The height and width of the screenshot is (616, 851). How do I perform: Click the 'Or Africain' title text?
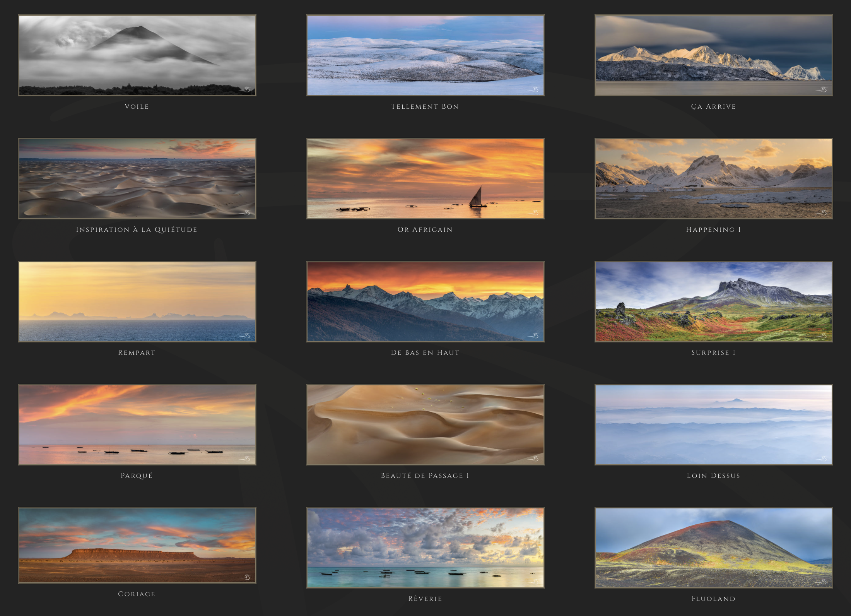point(425,229)
